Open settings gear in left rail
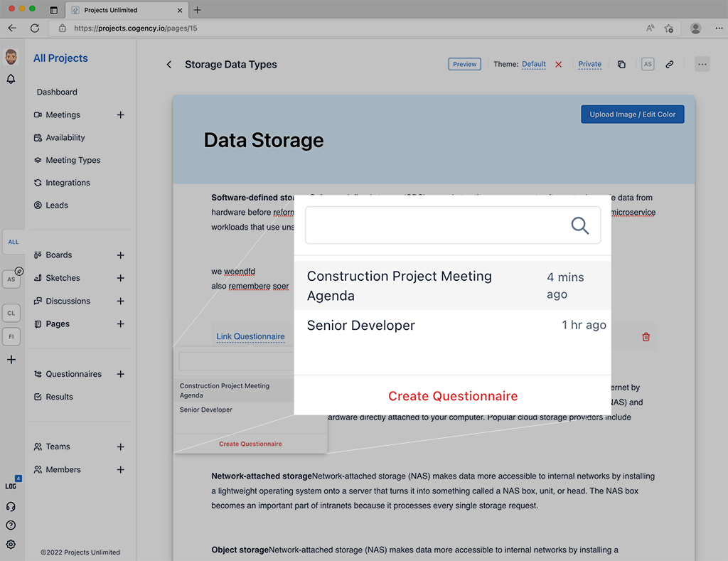The width and height of the screenshot is (728, 561). [11, 545]
